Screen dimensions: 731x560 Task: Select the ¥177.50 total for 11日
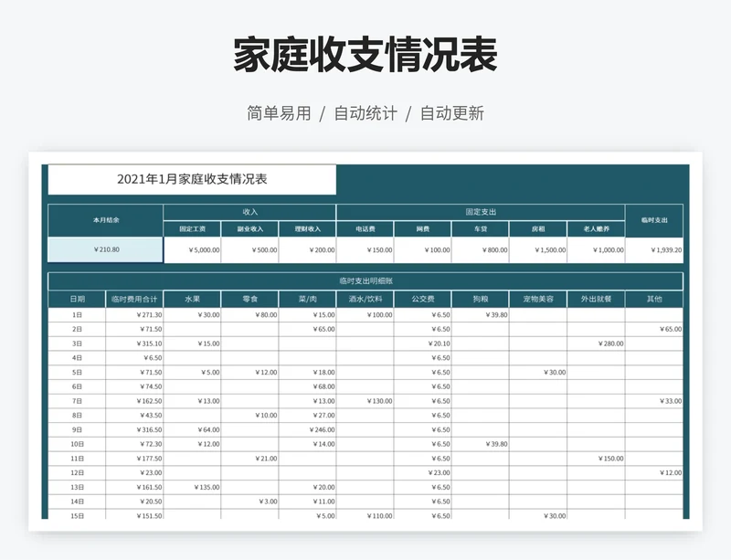(x=134, y=459)
